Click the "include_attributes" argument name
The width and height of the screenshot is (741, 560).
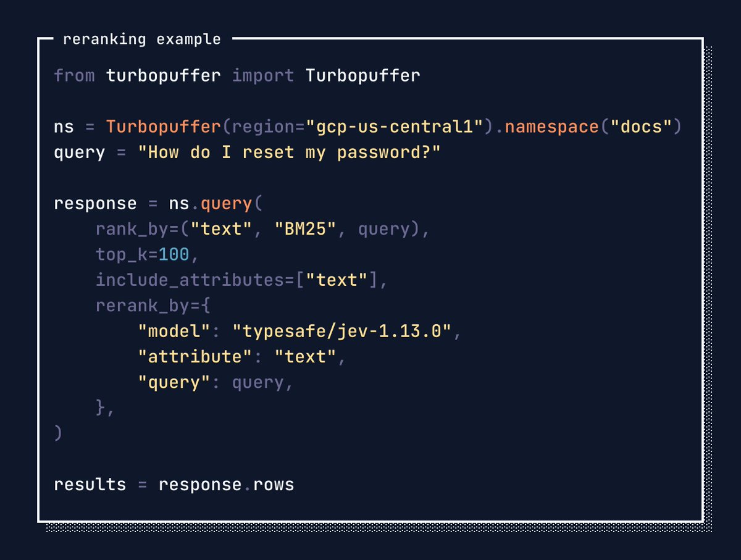pyautogui.click(x=189, y=281)
